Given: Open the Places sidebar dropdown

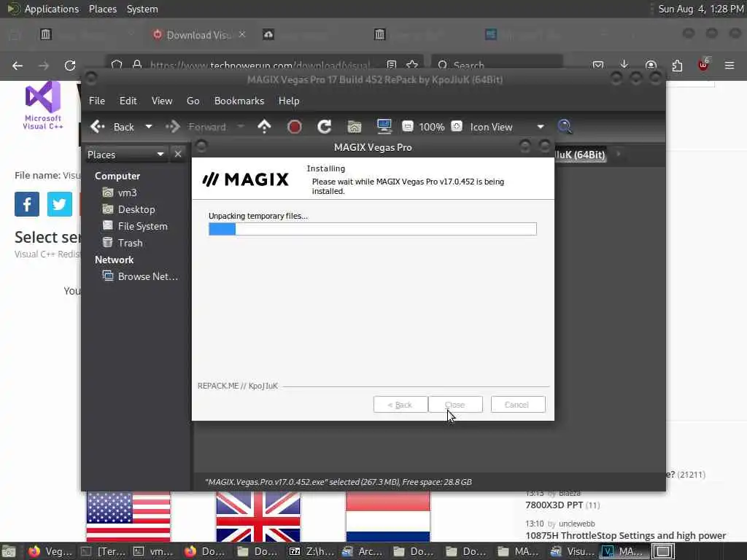Looking at the screenshot, I should pyautogui.click(x=125, y=155).
